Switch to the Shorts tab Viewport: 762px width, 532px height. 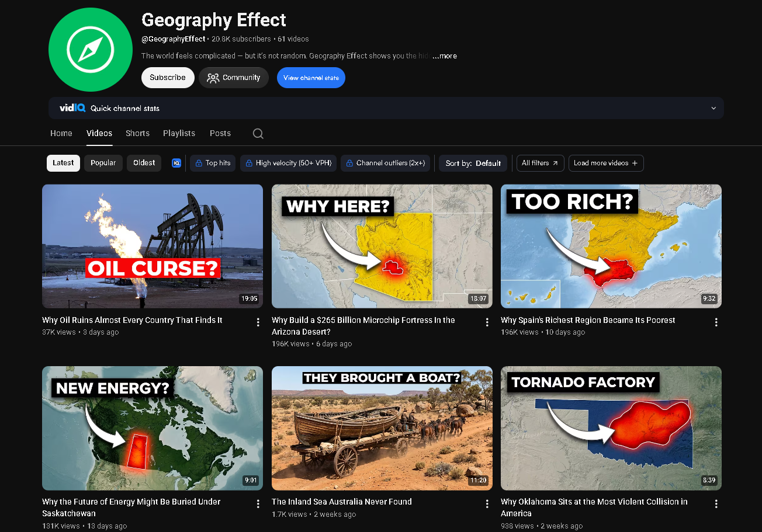coord(137,133)
